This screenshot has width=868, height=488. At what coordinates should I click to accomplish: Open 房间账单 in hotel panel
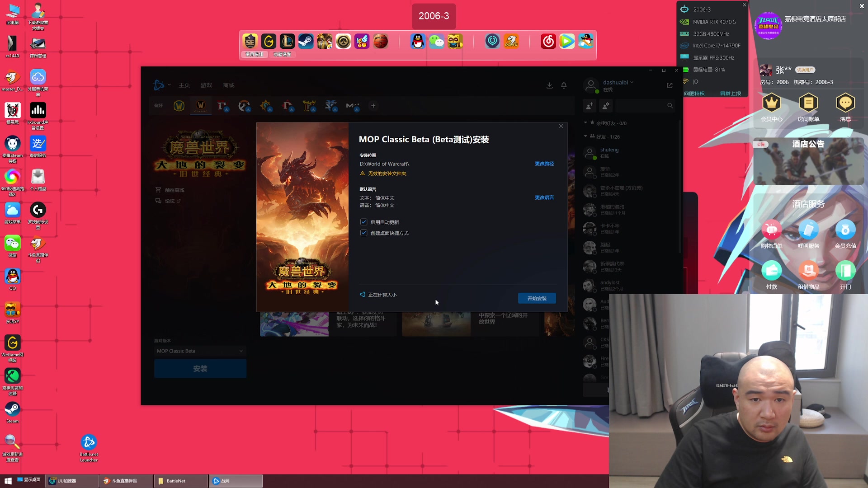pyautogui.click(x=808, y=108)
